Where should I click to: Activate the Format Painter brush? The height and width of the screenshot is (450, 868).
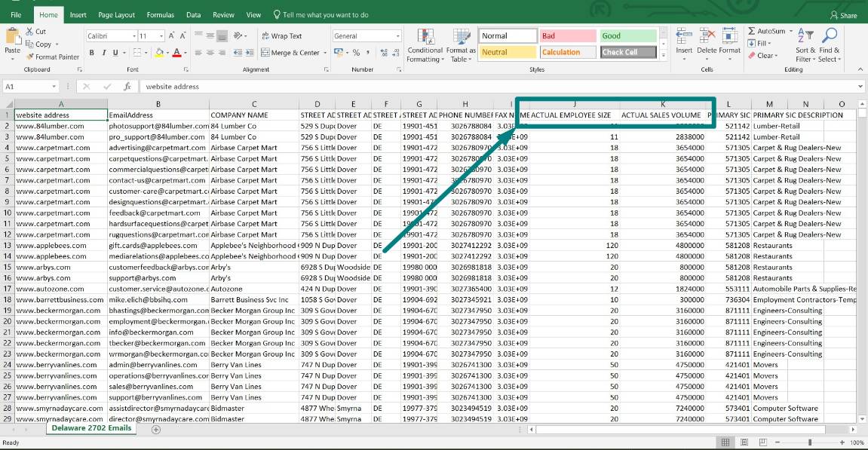(x=29, y=57)
